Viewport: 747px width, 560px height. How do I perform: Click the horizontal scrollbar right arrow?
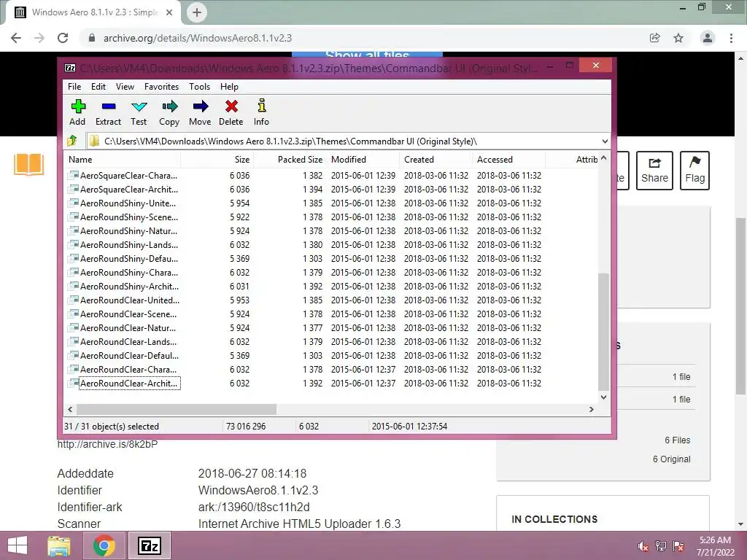pos(591,409)
